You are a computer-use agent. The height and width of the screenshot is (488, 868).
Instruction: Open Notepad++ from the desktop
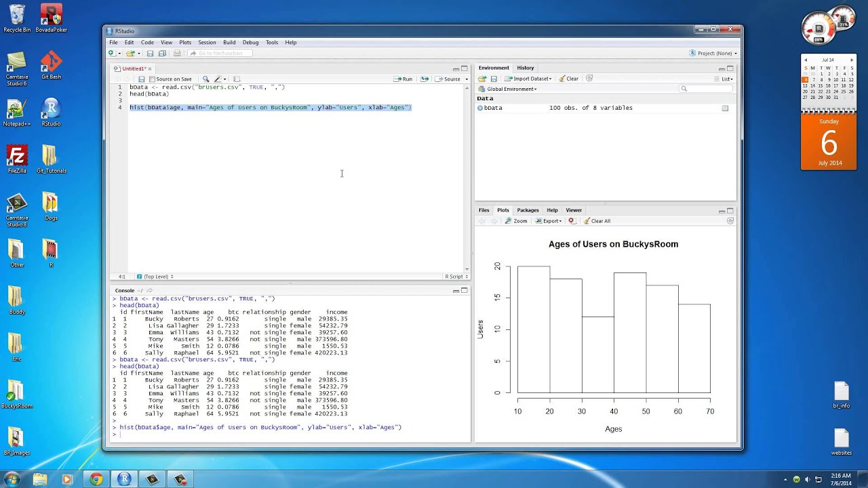(x=17, y=113)
